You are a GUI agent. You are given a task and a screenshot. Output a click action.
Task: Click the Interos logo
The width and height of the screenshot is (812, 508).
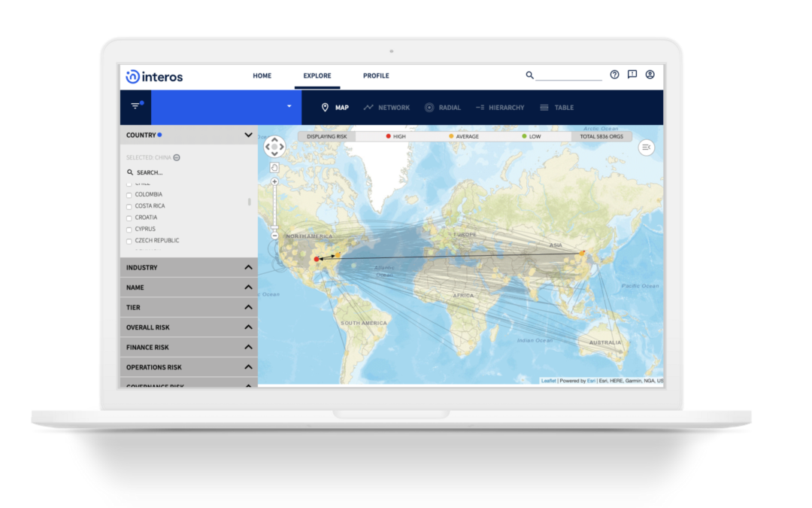(154, 77)
